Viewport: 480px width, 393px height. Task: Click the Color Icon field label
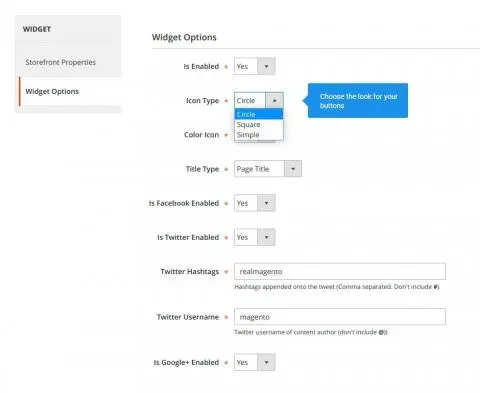pyautogui.click(x=201, y=135)
